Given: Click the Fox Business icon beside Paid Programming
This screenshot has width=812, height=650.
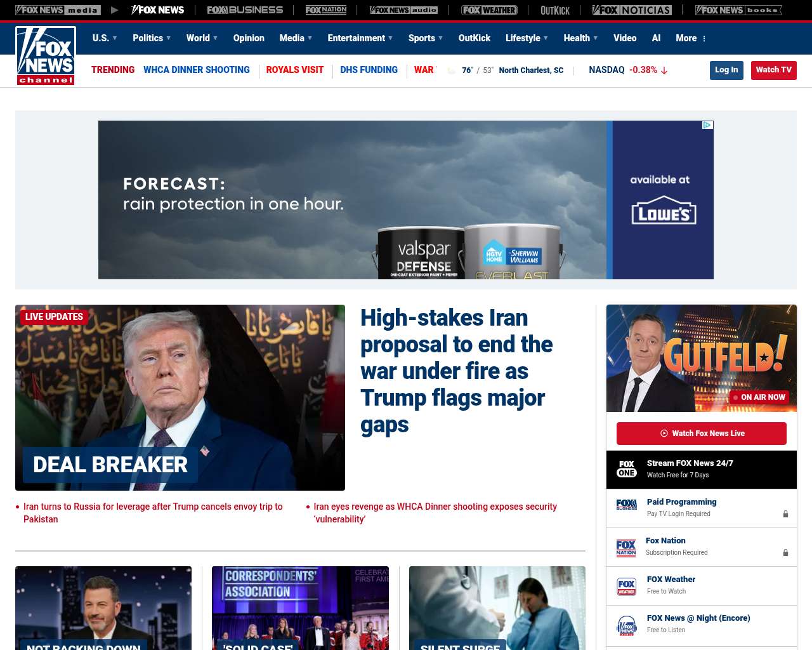Looking at the screenshot, I should coord(627,505).
